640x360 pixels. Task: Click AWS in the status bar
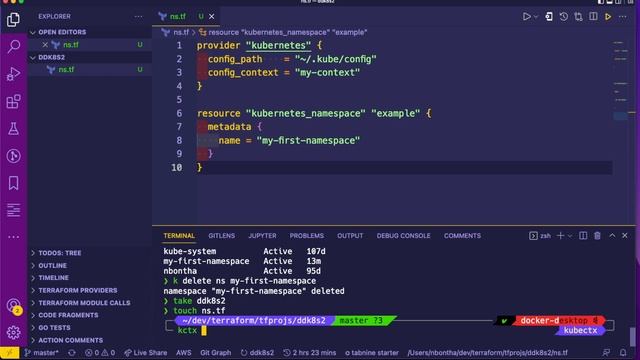click(184, 353)
